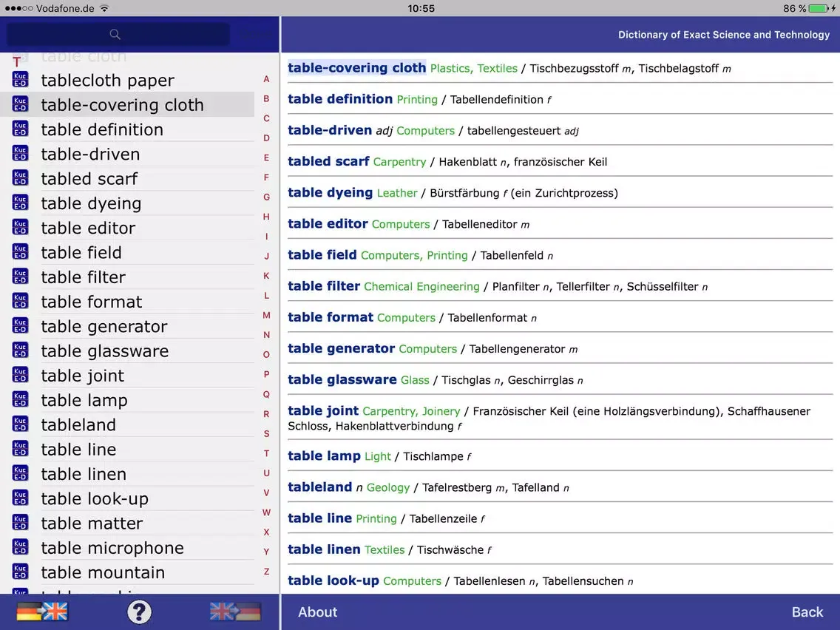Screen dimensions: 840x630
Task: Click dictionary icon beside table mountain
Action: point(21,572)
